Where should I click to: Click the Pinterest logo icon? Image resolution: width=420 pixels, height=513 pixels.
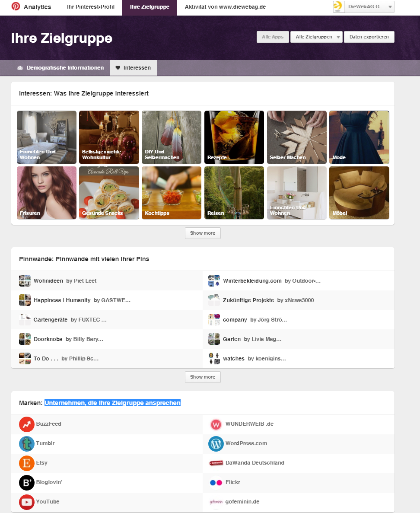16,6
